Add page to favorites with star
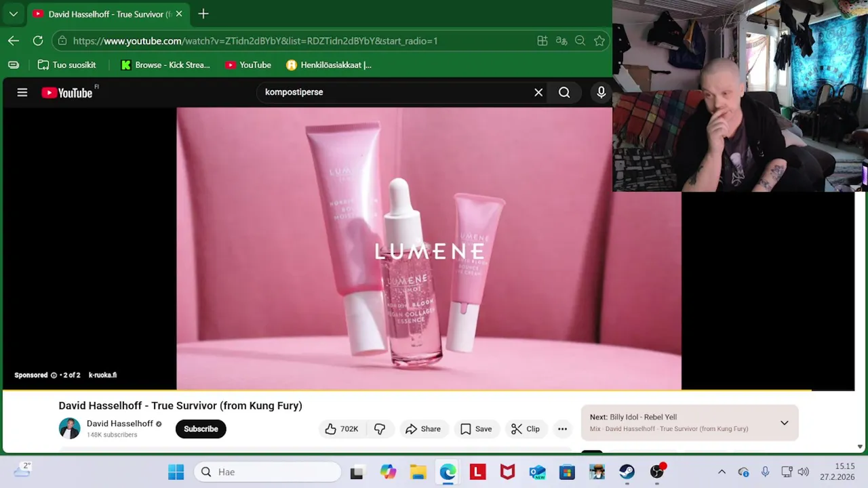The width and height of the screenshot is (868, 488). (x=599, y=41)
